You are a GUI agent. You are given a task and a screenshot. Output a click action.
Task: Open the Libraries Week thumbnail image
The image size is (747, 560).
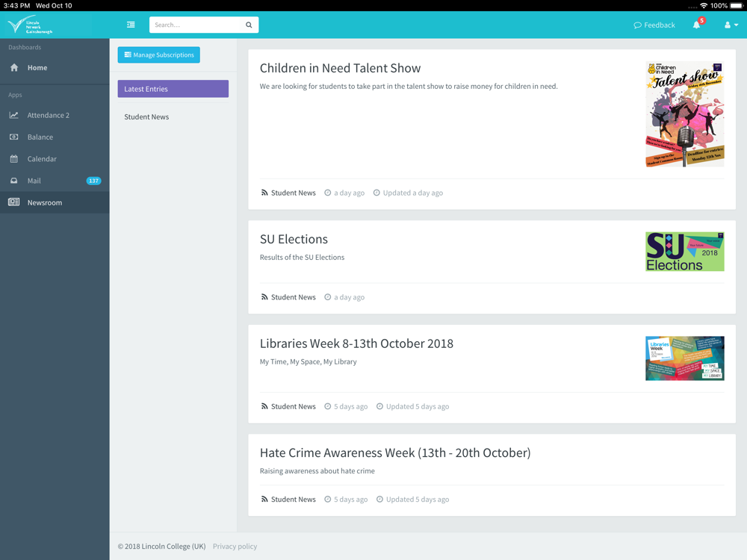click(684, 358)
